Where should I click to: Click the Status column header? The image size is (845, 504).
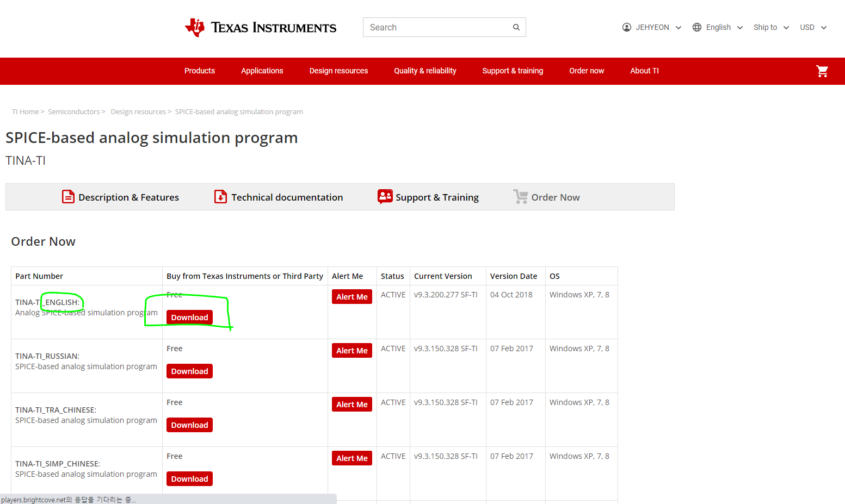392,276
